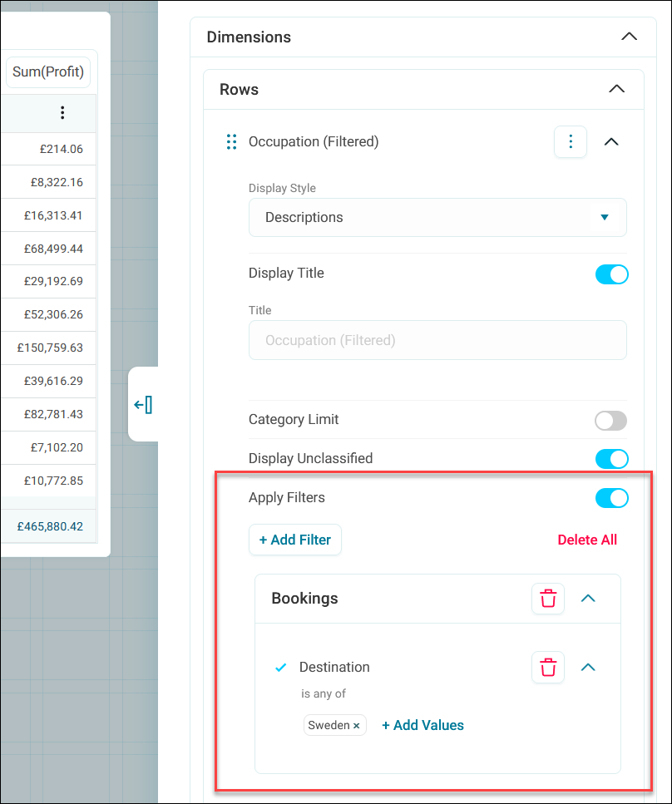Enable the Category Limit toggle
672x804 pixels.
click(610, 421)
